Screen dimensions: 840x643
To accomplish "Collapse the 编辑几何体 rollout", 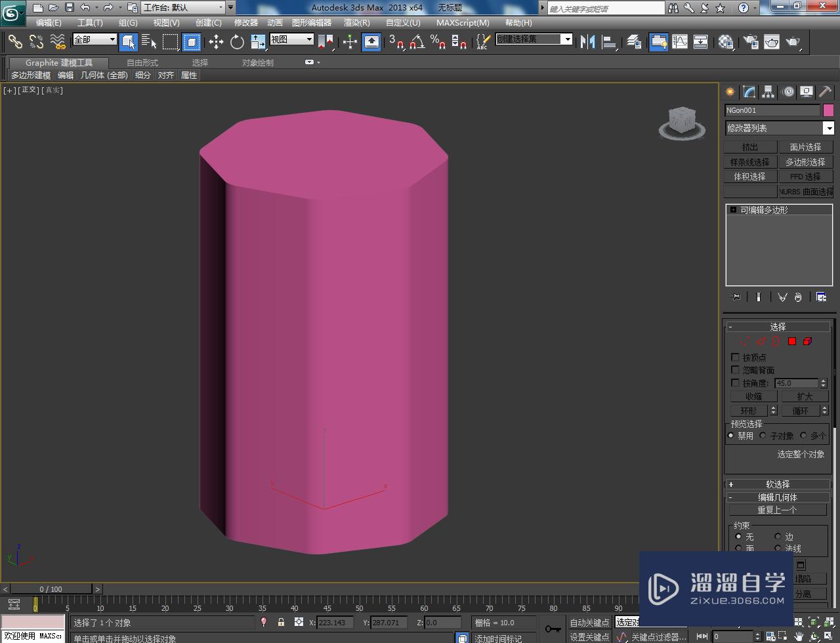I will pyautogui.click(x=777, y=497).
